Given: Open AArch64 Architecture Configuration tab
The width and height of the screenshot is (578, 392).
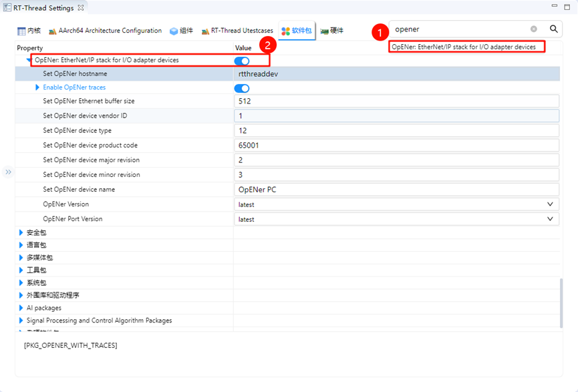Looking at the screenshot, I should click(106, 31).
